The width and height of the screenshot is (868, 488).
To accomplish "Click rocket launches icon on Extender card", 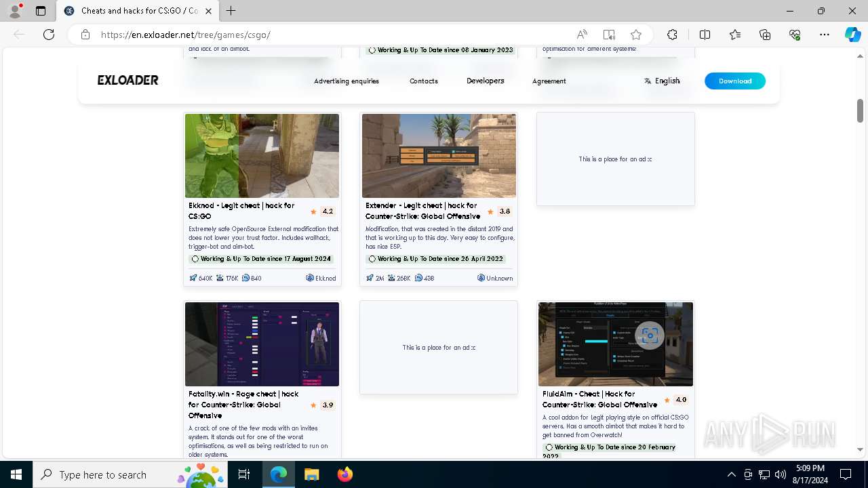I will (x=370, y=278).
